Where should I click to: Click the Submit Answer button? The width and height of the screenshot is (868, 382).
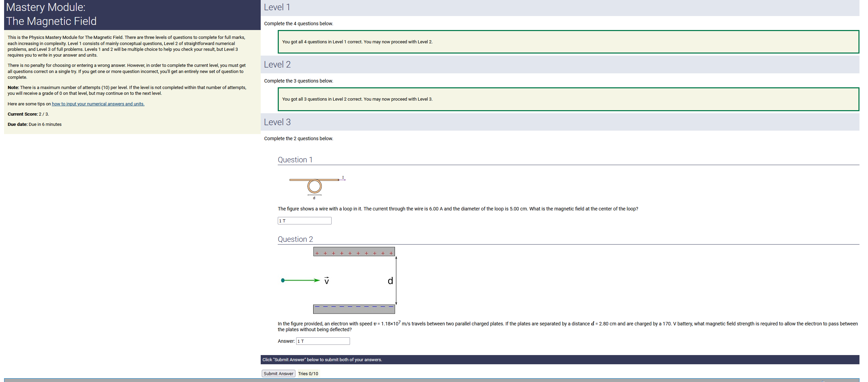click(x=278, y=373)
